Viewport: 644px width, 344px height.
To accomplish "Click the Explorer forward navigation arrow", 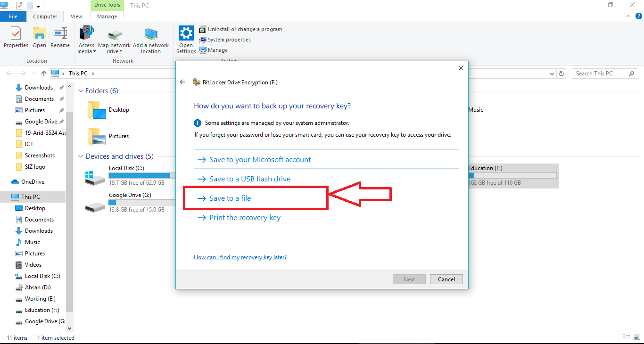I will tap(23, 74).
